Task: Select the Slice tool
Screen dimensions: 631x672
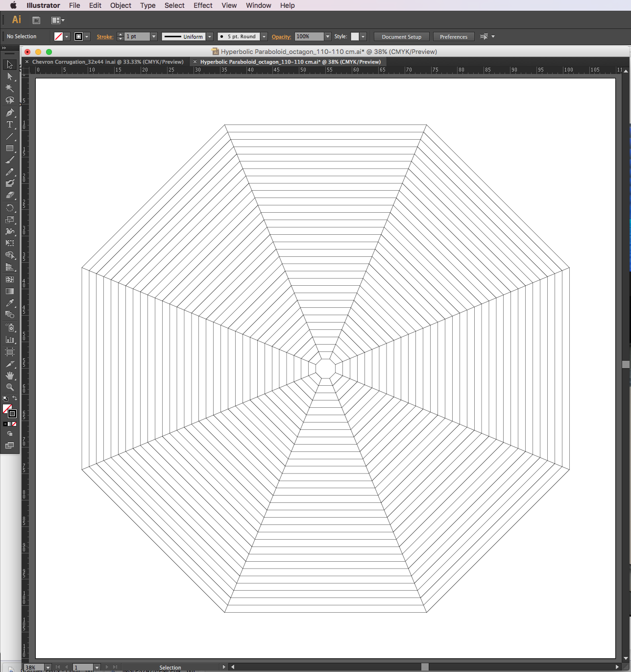Action: (9, 364)
